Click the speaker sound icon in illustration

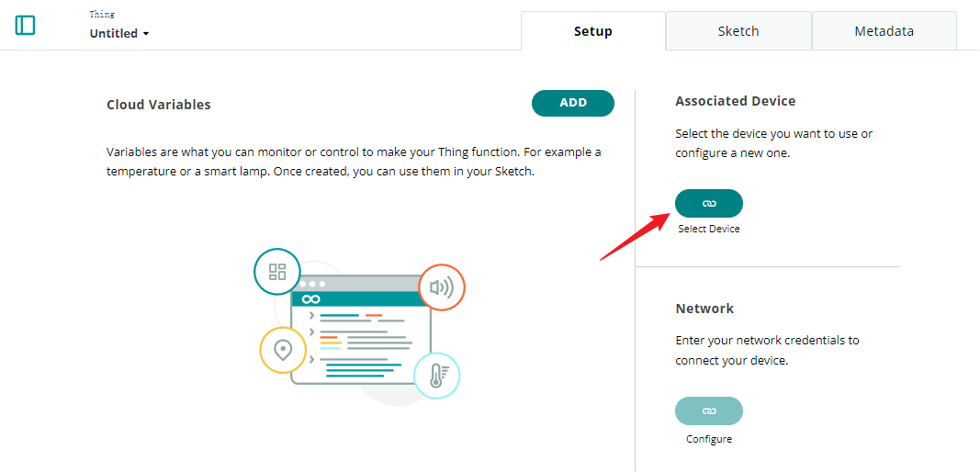tap(442, 287)
